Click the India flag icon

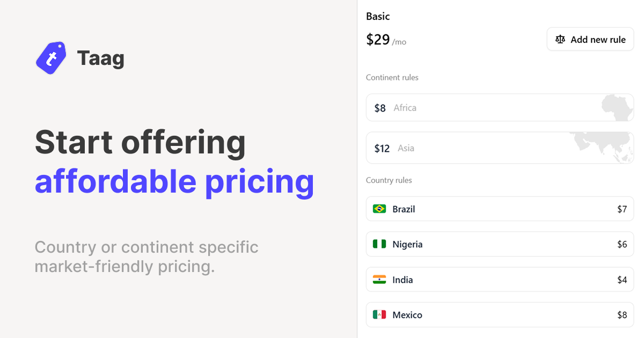tap(379, 280)
